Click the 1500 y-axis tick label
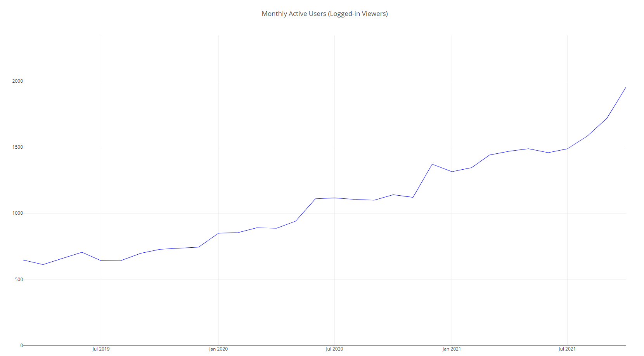The width and height of the screenshot is (644, 356). click(x=18, y=147)
